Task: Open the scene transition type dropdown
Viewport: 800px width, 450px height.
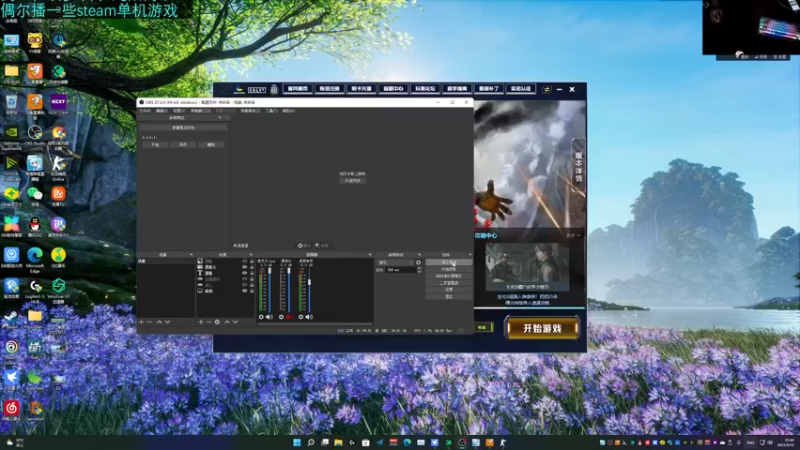Action: pos(395,263)
